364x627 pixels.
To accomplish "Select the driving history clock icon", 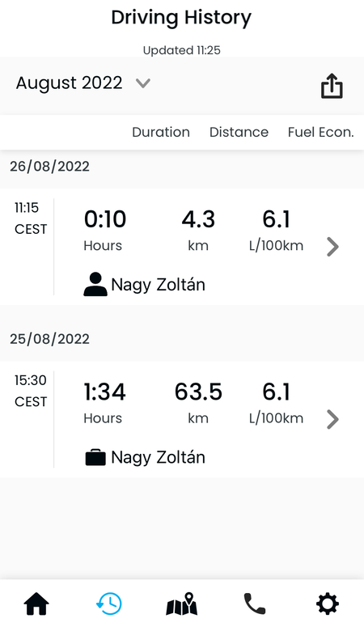I will [x=109, y=604].
